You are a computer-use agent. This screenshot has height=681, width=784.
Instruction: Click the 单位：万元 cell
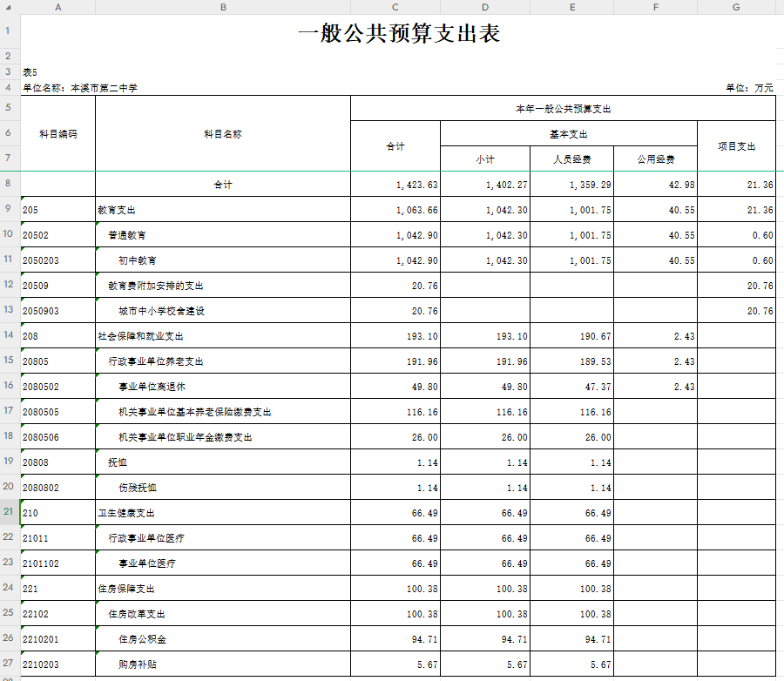tap(749, 88)
